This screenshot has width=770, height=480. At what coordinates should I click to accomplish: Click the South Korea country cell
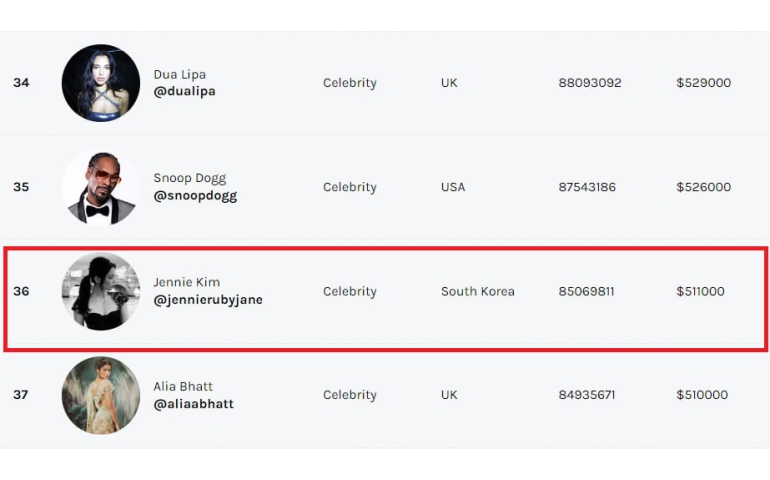coord(478,292)
